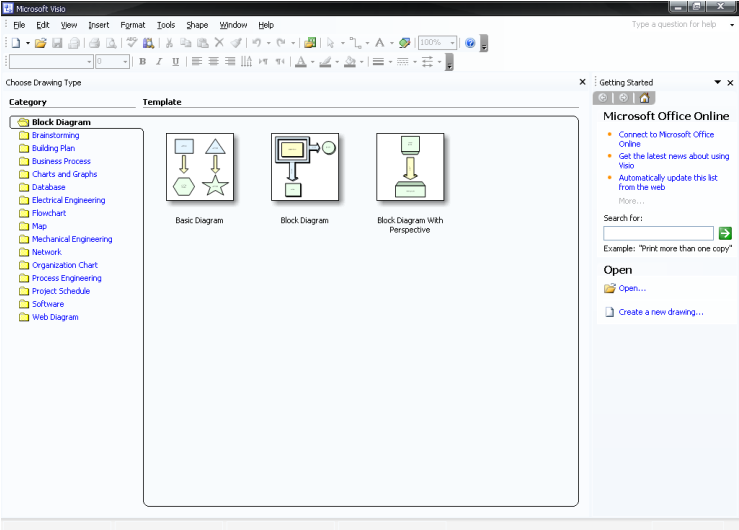Click the Open... link

click(632, 288)
